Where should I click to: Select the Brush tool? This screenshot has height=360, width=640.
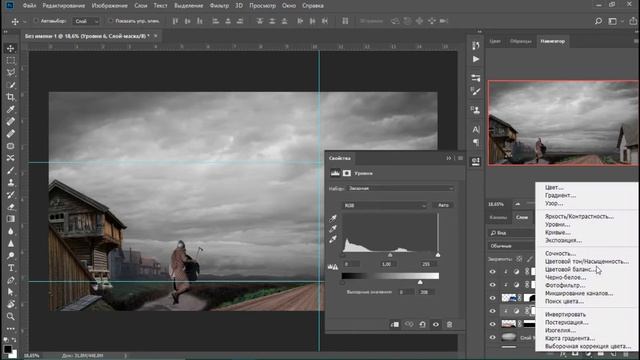(11, 170)
